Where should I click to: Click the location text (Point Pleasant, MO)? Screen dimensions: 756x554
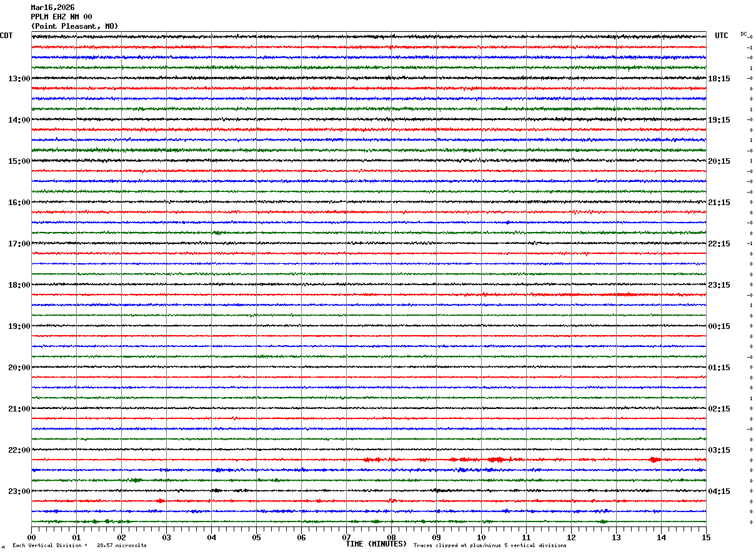(x=74, y=26)
